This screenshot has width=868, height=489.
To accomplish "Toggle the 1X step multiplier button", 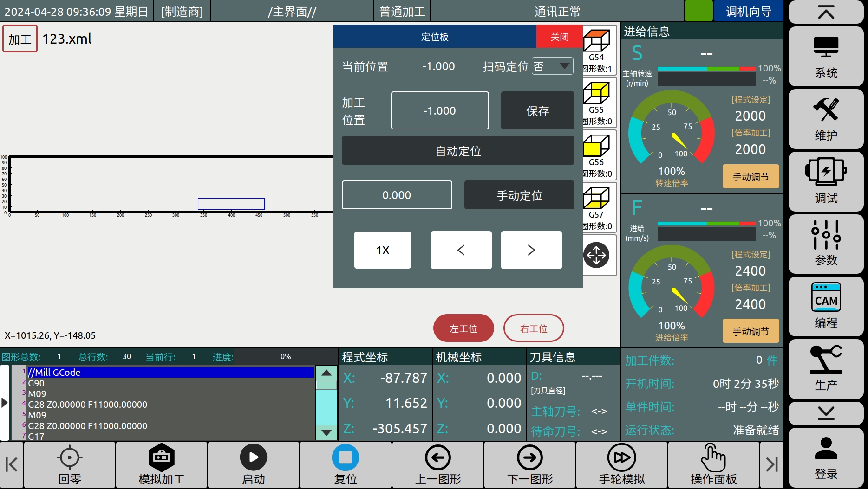I will point(382,250).
